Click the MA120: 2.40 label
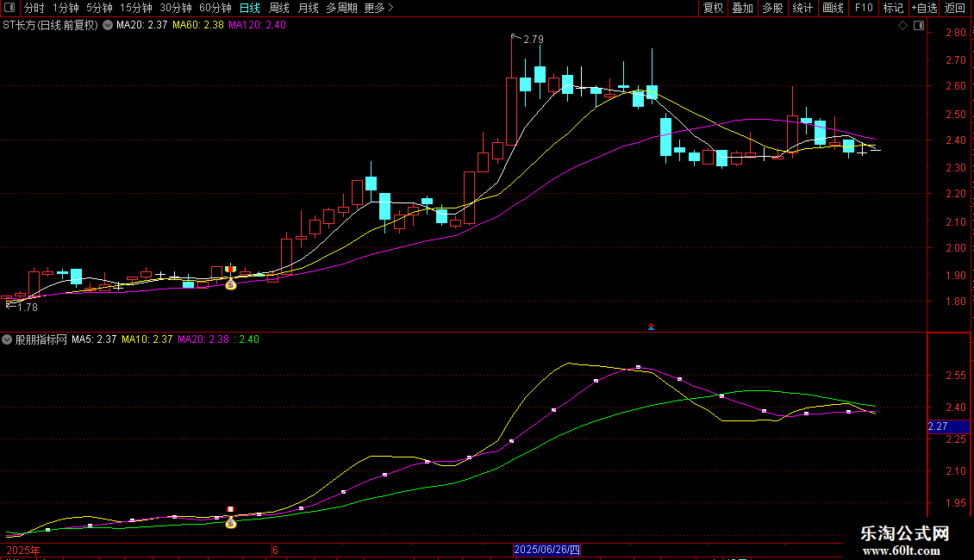 click(257, 26)
